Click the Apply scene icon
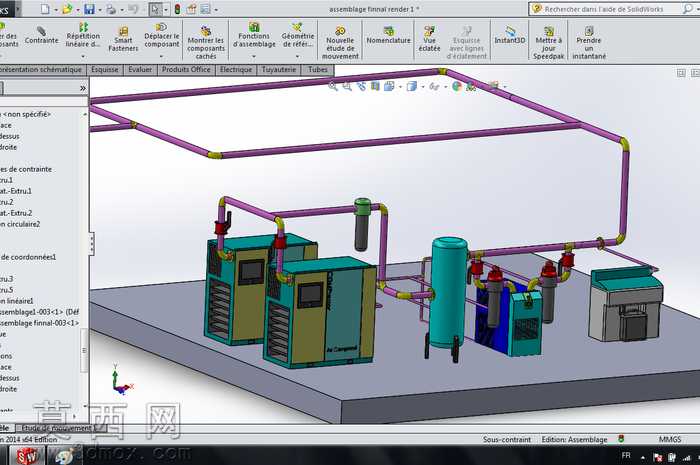 pos(471,86)
